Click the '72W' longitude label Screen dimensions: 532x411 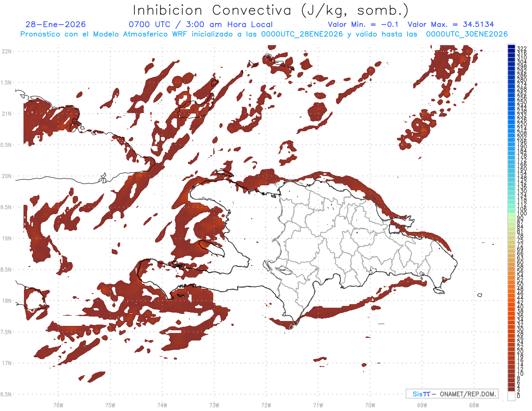(266, 405)
